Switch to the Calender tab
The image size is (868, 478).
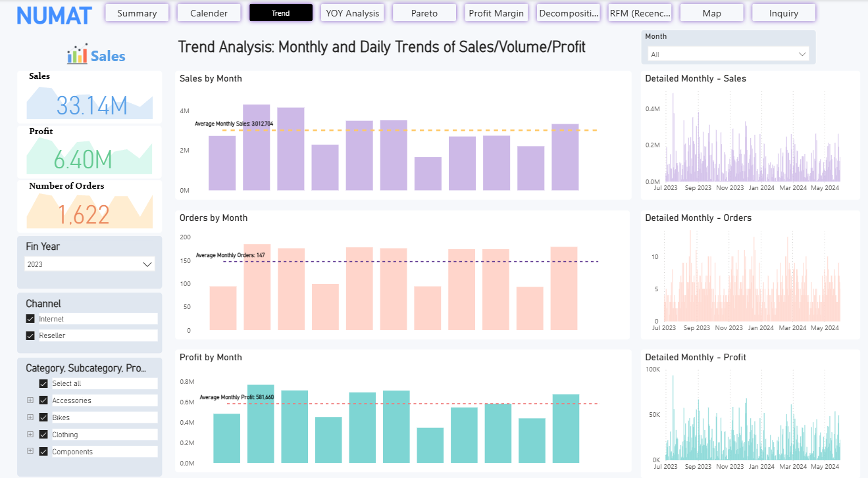click(209, 12)
